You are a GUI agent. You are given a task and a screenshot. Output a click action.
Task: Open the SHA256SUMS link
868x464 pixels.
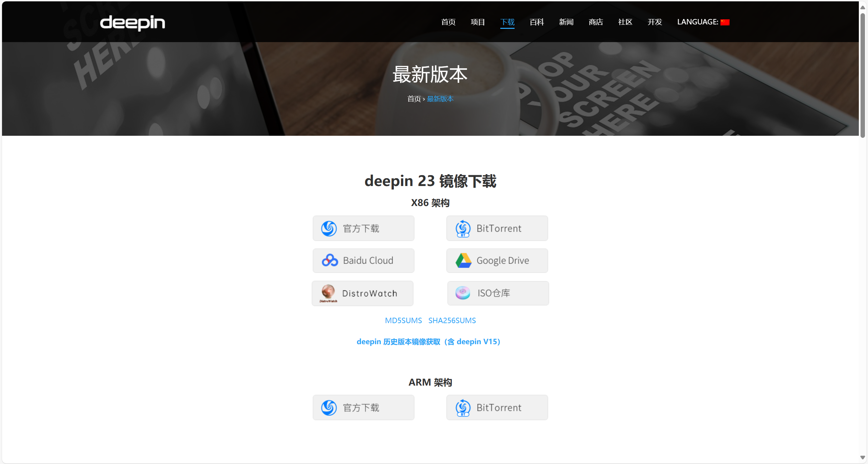[452, 320]
